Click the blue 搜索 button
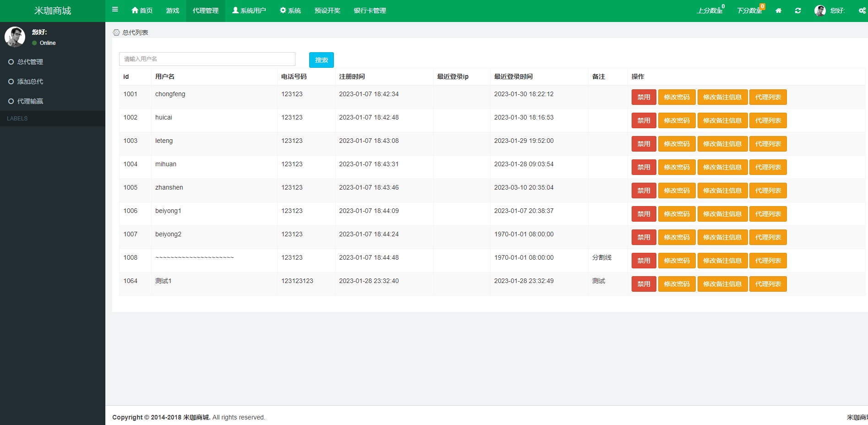The image size is (868, 425). tap(321, 60)
